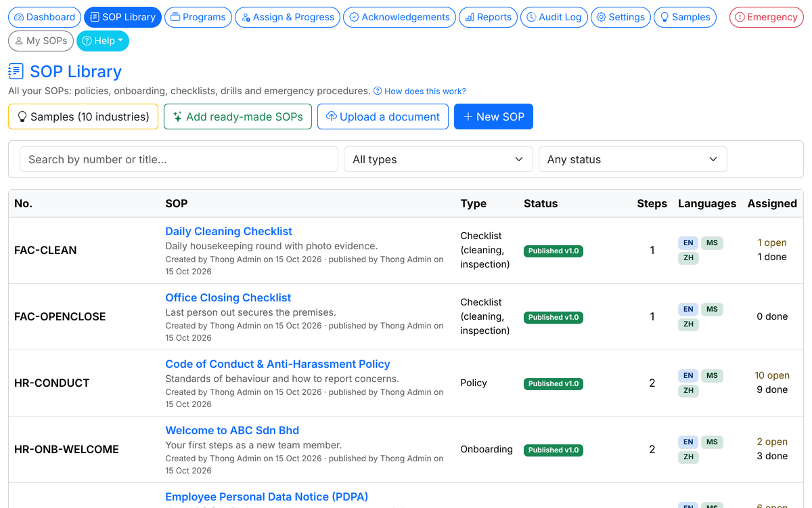Go to Assign & Progress
This screenshot has height=508, width=812.
coord(288,17)
